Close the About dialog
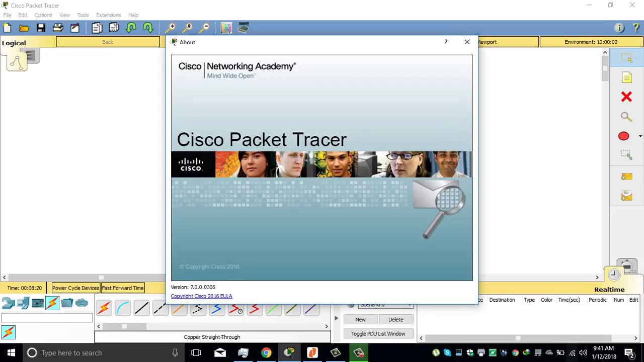This screenshot has width=644, height=362. point(467,42)
